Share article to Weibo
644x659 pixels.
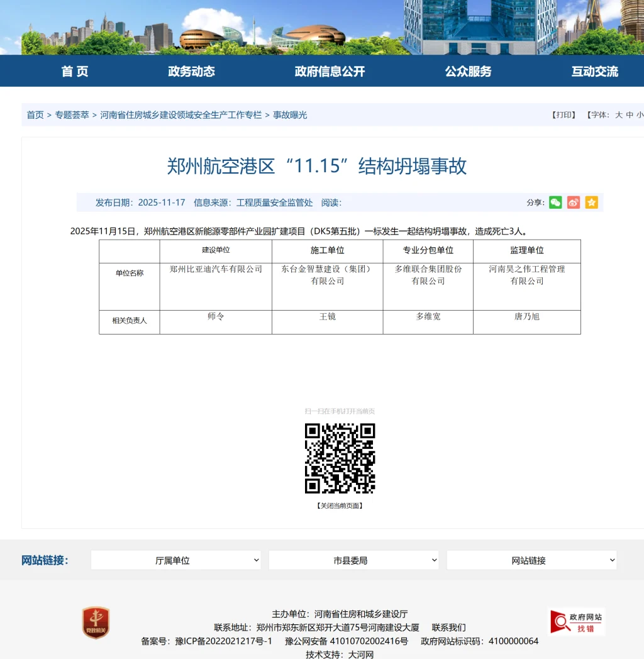[573, 202]
